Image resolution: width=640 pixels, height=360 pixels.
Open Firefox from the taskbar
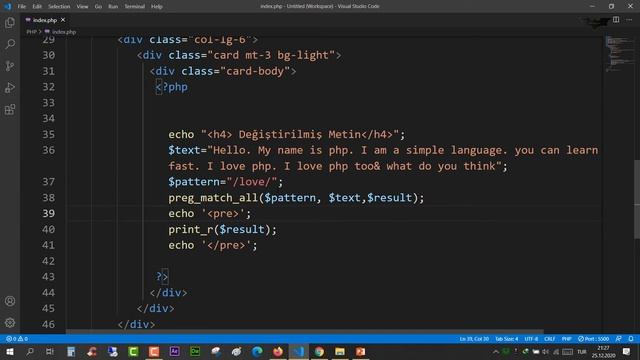click(278, 351)
